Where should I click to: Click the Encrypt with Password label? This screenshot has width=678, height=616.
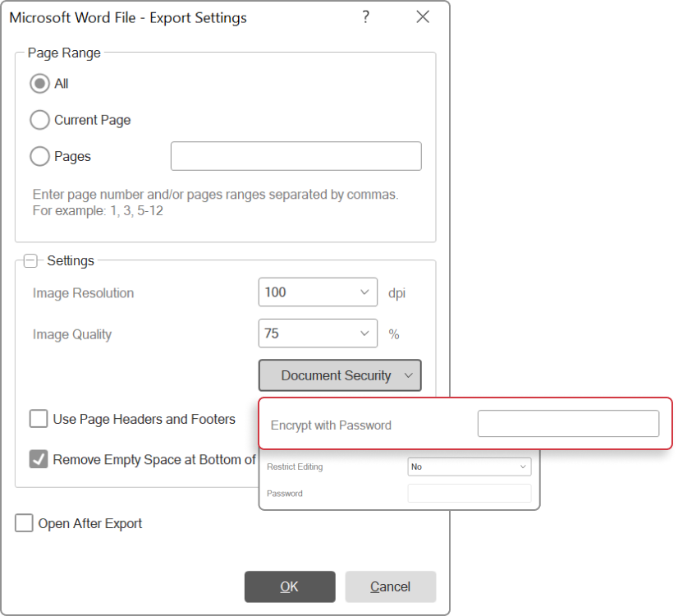click(331, 425)
